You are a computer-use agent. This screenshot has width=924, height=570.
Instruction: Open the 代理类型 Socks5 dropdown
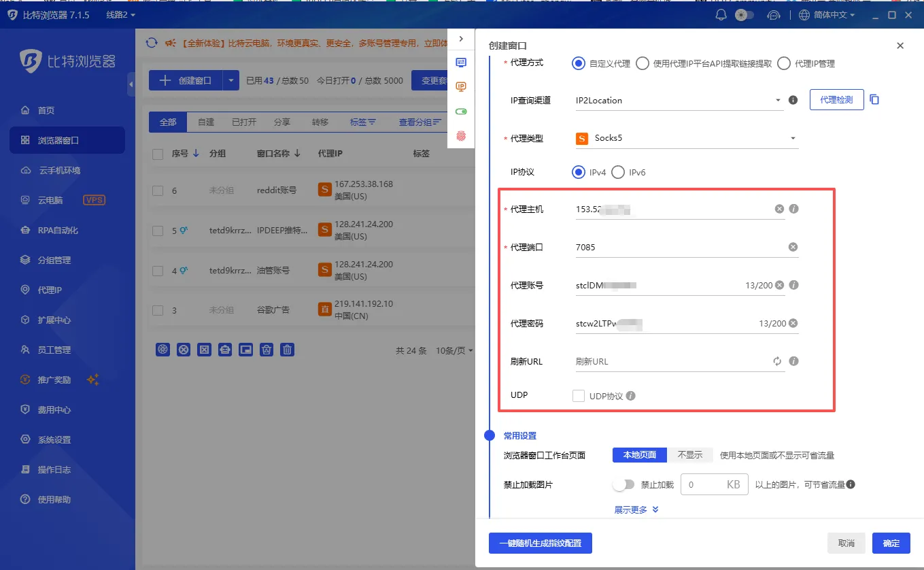(x=686, y=138)
